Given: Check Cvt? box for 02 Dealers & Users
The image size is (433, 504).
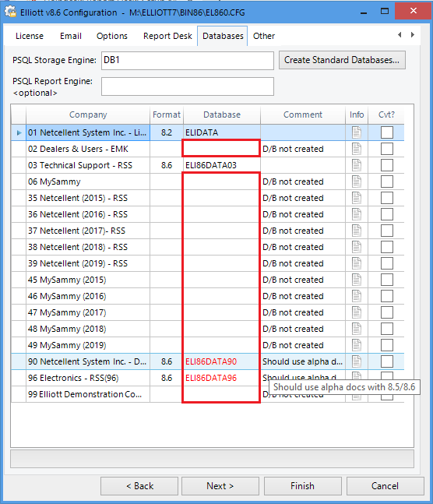Looking at the screenshot, I should tap(387, 149).
